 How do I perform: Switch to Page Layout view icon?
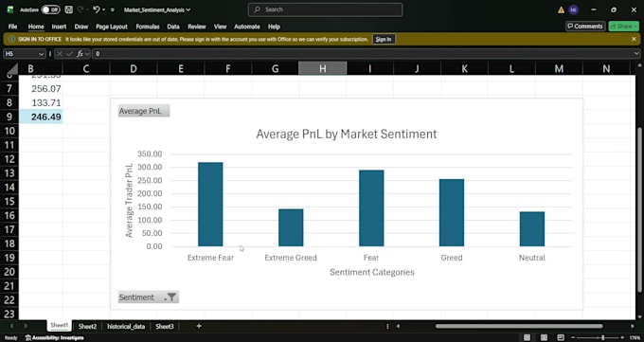(x=544, y=338)
